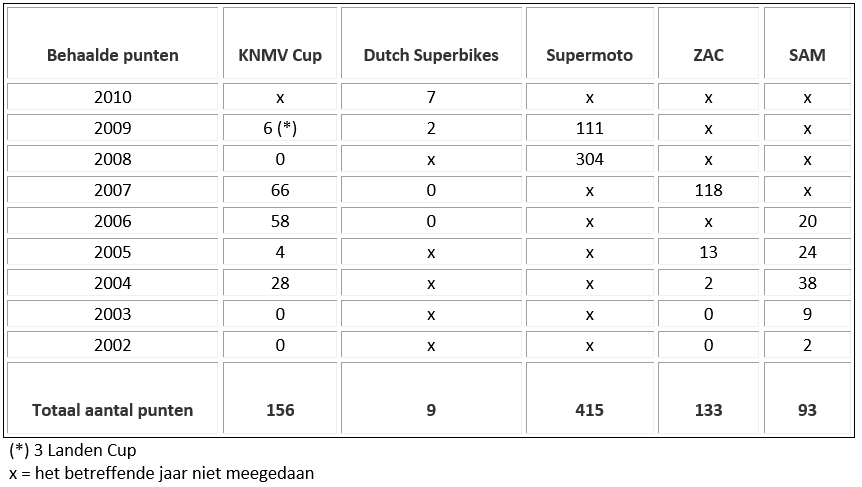Click the 2002 year row label
Viewport: 862px width, 487px height.
pyautogui.click(x=113, y=345)
